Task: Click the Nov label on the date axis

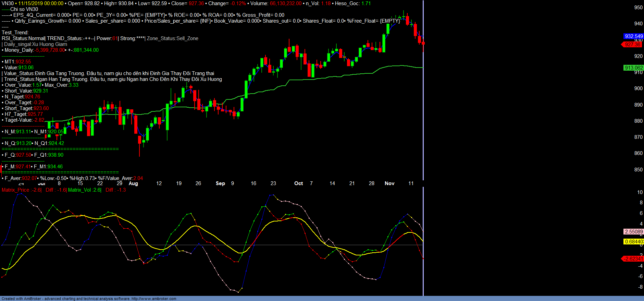Action: click(389, 183)
